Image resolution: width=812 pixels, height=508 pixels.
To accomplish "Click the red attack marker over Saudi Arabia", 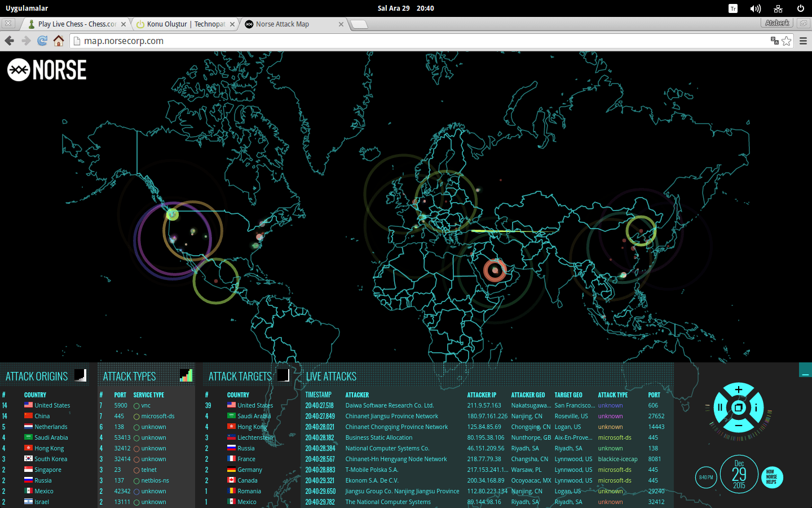I will [x=495, y=271].
